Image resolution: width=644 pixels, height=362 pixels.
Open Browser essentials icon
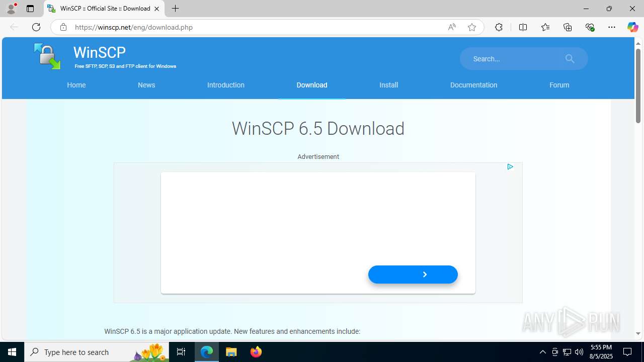click(x=590, y=27)
